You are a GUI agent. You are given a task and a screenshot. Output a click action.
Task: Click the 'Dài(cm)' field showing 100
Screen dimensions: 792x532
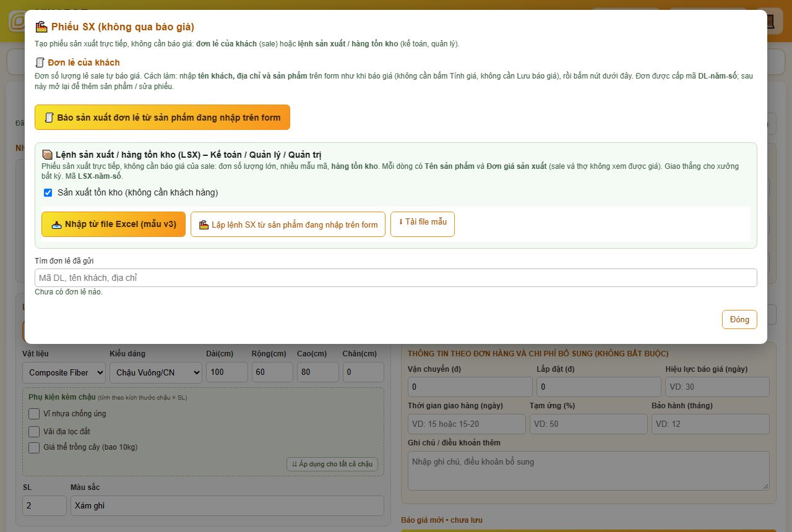tap(227, 372)
